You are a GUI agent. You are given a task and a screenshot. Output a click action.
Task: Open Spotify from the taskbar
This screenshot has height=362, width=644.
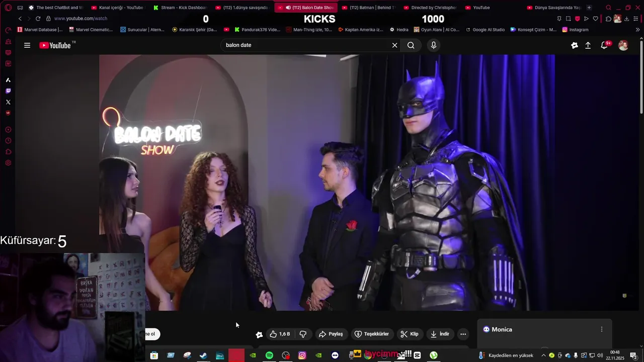click(269, 355)
